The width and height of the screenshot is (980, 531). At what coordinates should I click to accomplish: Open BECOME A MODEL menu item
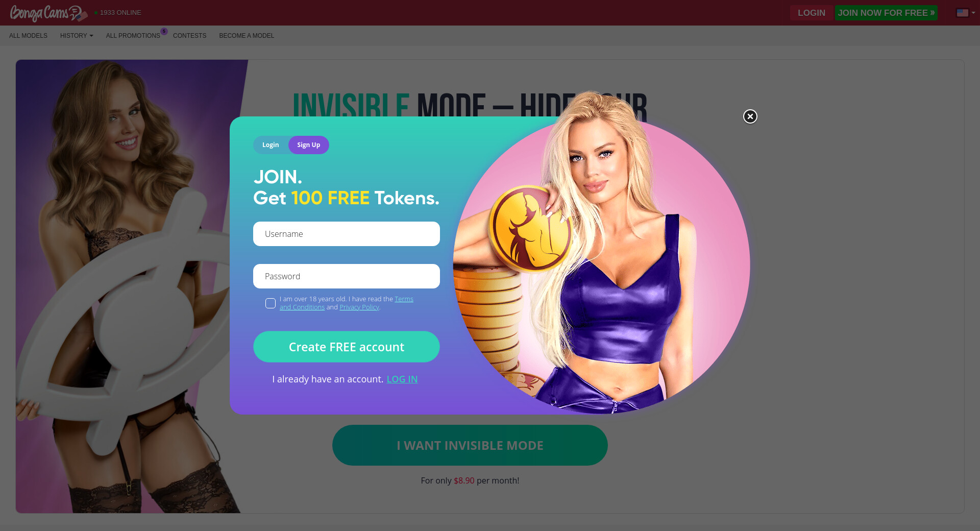pos(247,36)
